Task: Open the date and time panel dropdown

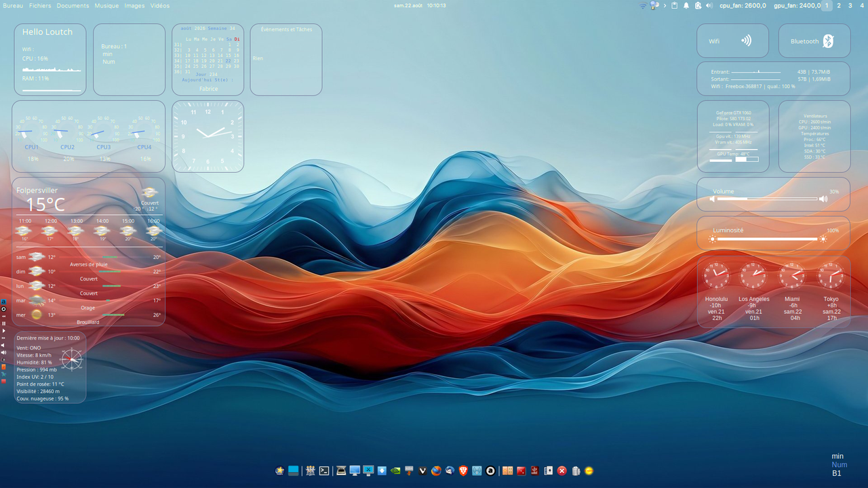Action: tap(420, 5)
